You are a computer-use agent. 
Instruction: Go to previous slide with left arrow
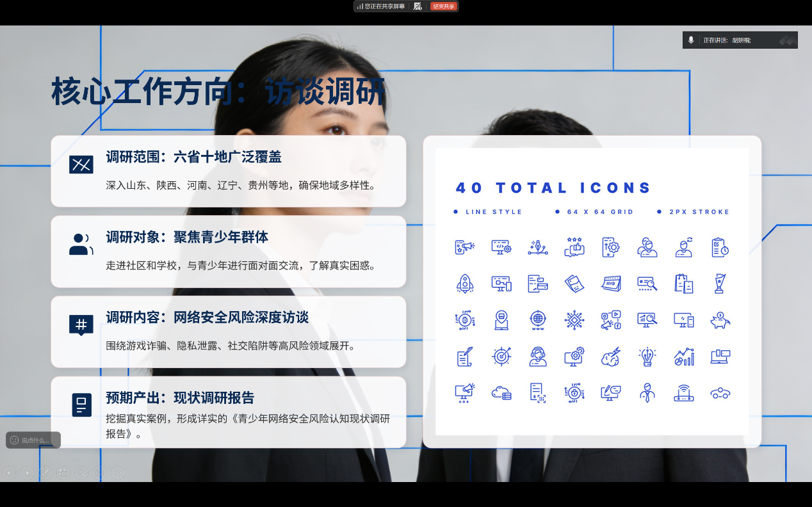tap(9, 473)
